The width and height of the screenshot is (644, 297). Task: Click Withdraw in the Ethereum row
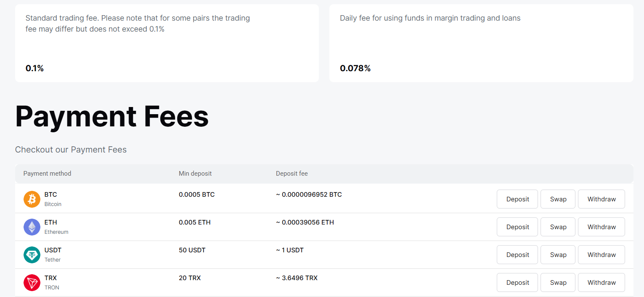[601, 227]
